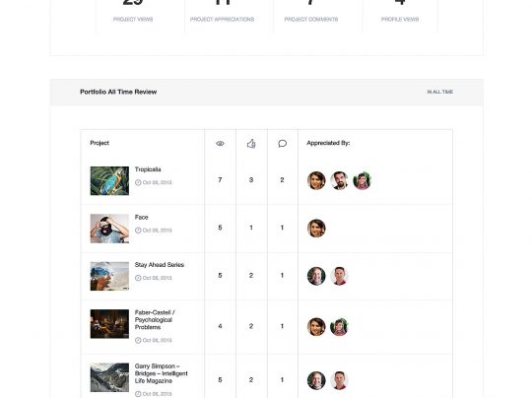Click the thumbs-up appreciations column icon
The image size is (532, 398).
[251, 144]
